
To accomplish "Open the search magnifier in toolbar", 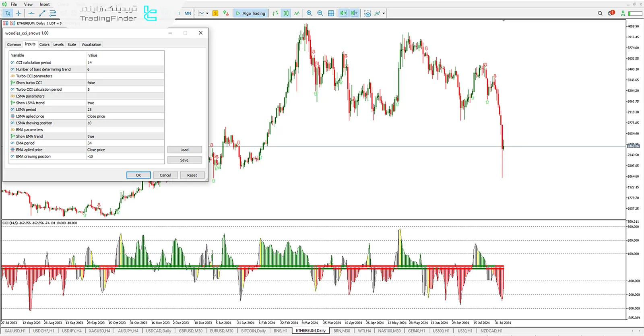I will pos(600,13).
